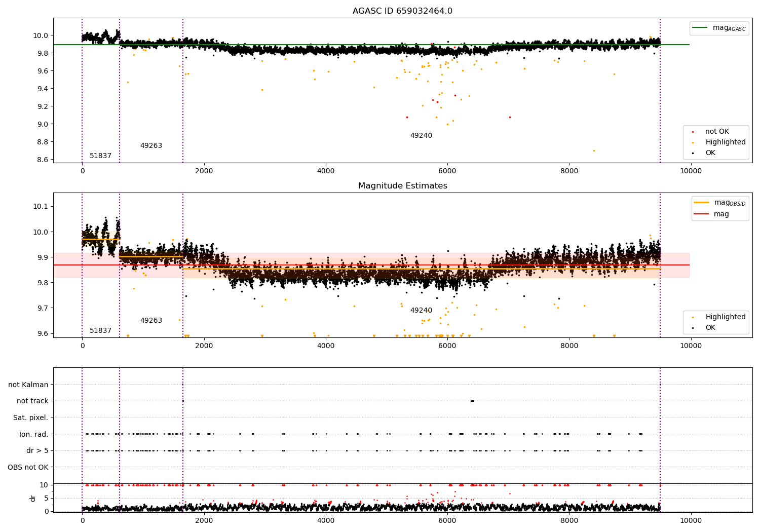Click the green line sample in mag AGASC legend
Viewport: 760px width, 532px height.
click(700, 27)
